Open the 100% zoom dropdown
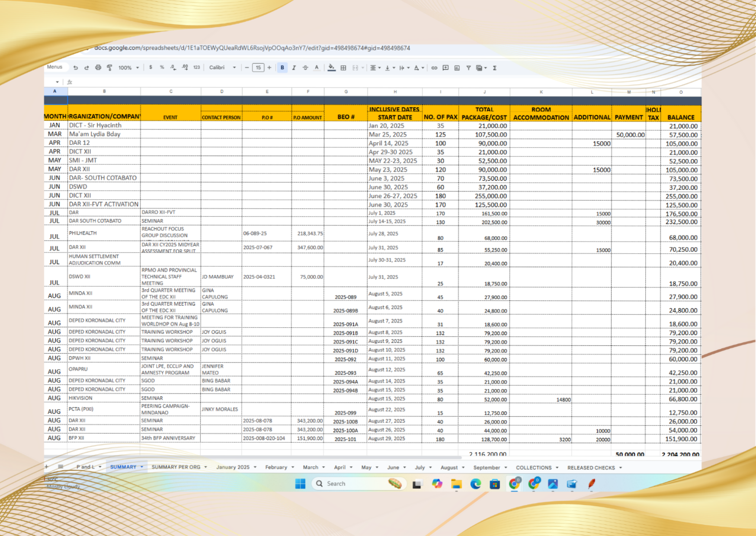The image size is (756, 536). pos(129,68)
